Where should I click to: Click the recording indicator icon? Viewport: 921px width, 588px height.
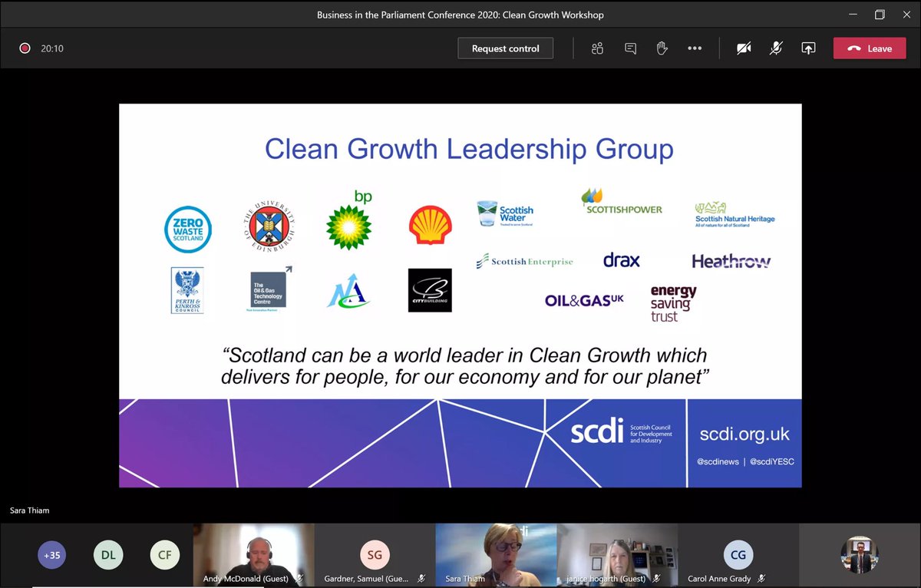pyautogui.click(x=25, y=48)
